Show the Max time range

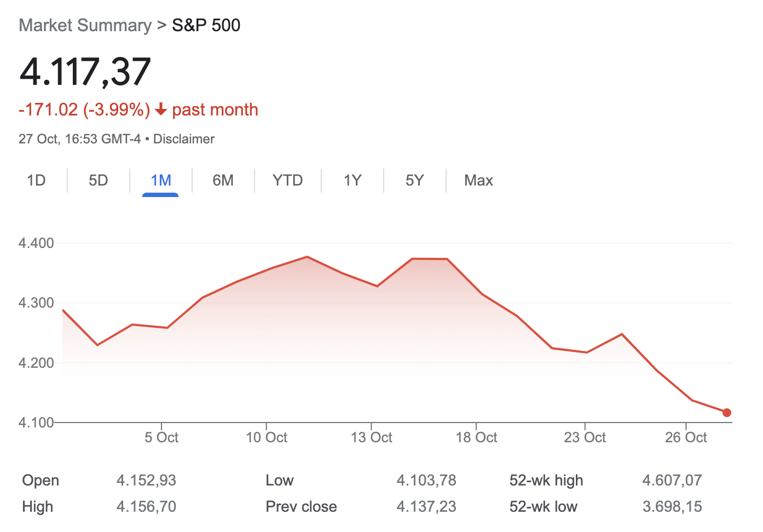click(478, 181)
